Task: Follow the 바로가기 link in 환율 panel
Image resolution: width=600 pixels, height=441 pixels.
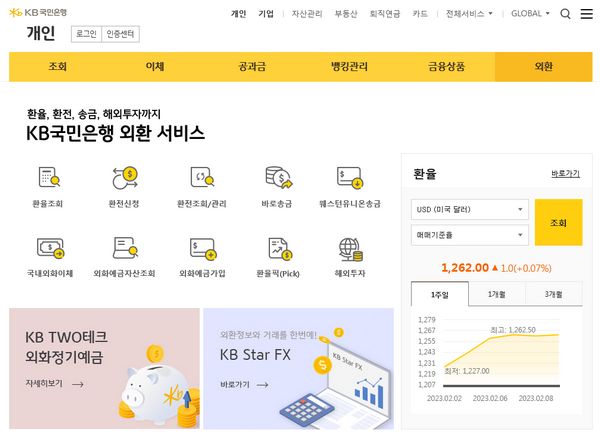Action: (x=565, y=174)
